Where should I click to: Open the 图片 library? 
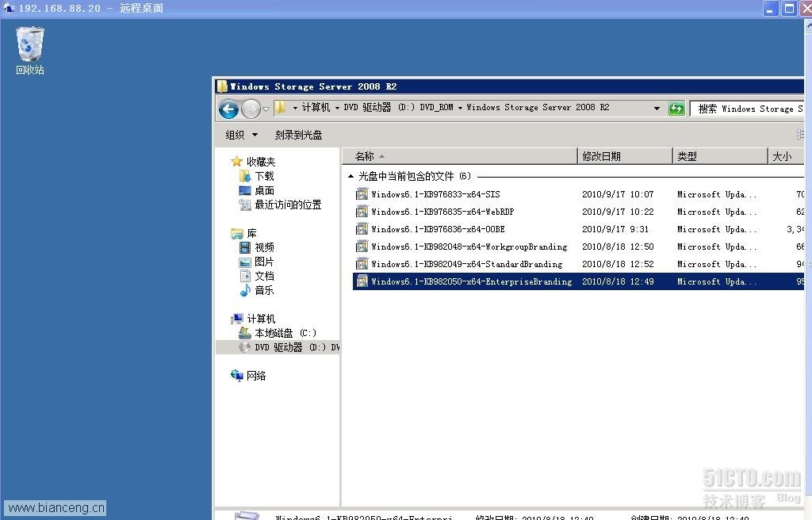tap(264, 262)
